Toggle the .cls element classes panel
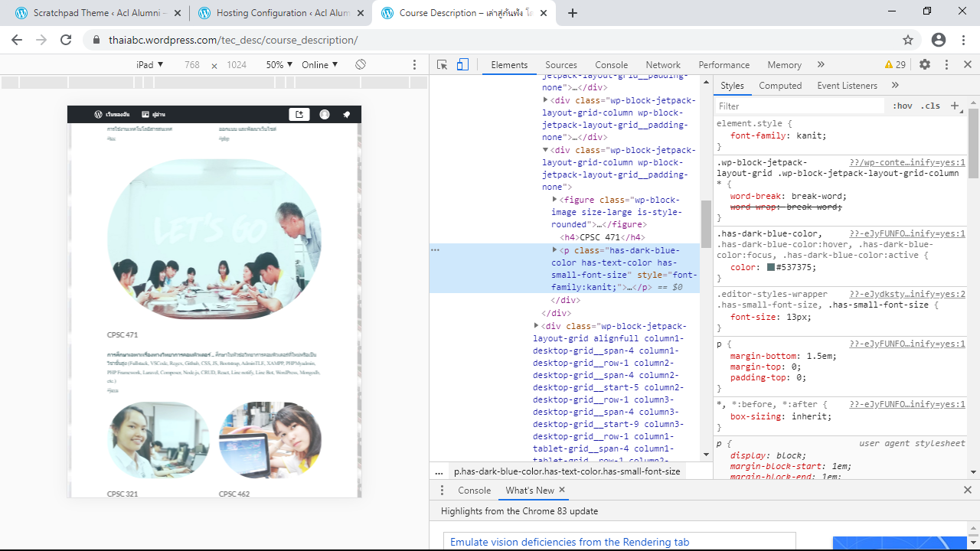 (930, 106)
